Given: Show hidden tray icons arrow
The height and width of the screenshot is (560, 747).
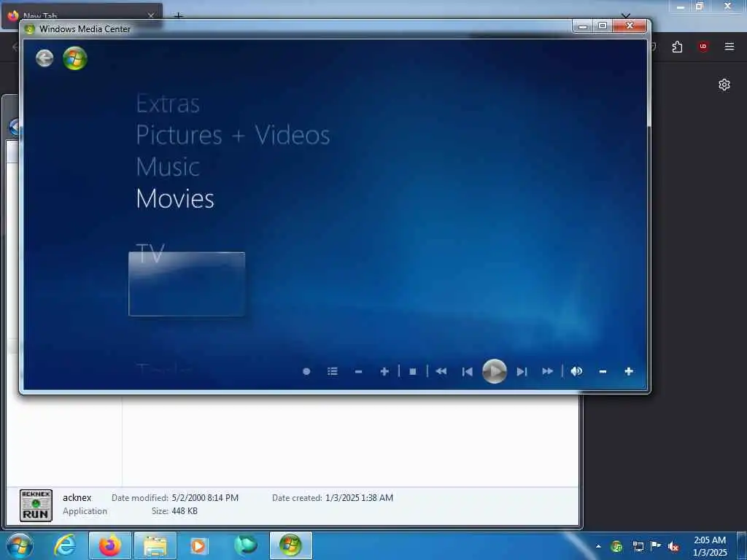Looking at the screenshot, I should [x=598, y=546].
